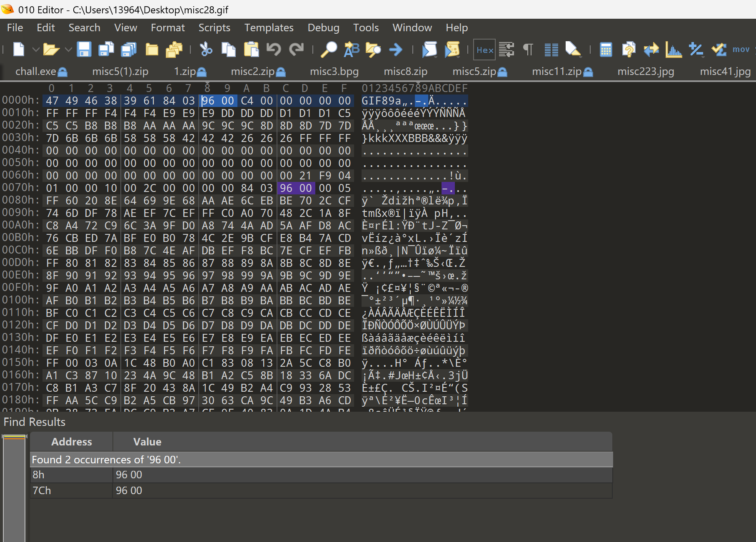Switch to the misc5(1).zip tab
Screen dimensions: 756x542
tap(120, 72)
